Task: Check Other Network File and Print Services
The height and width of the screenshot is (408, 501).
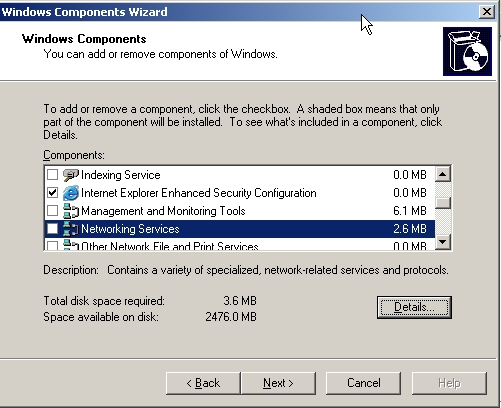Action: click(52, 246)
